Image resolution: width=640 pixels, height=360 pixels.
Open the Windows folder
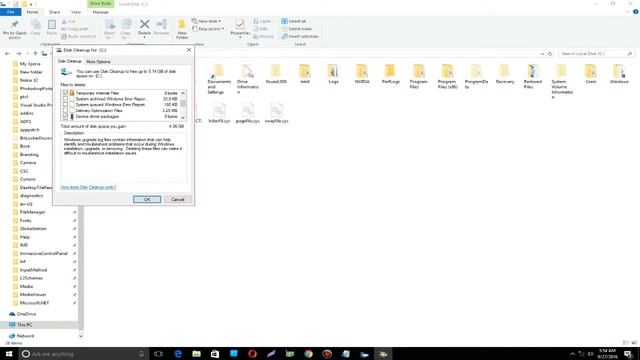(x=619, y=74)
